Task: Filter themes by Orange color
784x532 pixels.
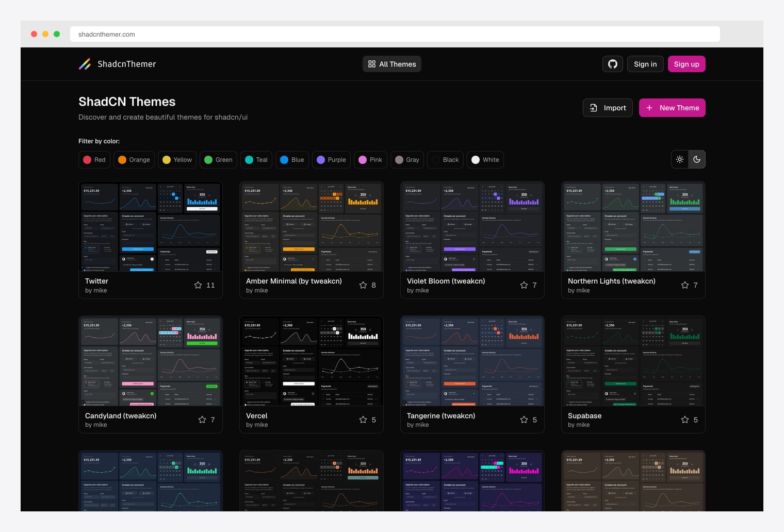Action: pos(134,160)
